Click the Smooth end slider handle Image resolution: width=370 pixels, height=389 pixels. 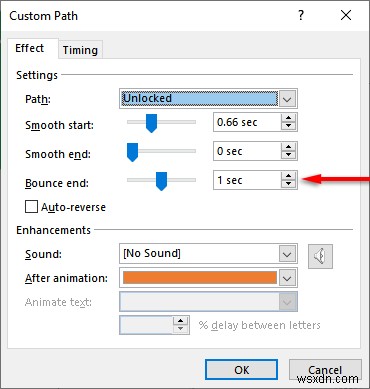pos(133,152)
